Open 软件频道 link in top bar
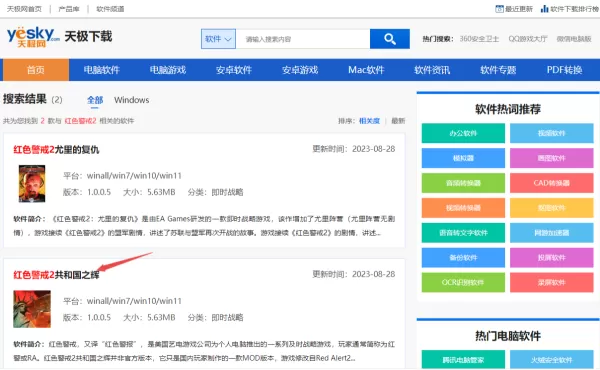The height and width of the screenshot is (370, 600). [x=110, y=9]
